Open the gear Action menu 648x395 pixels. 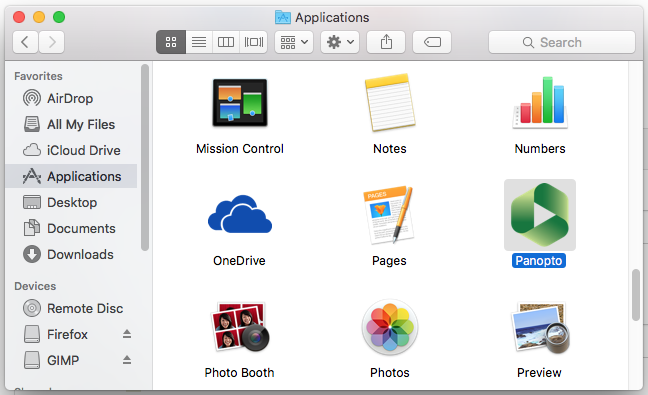point(340,42)
